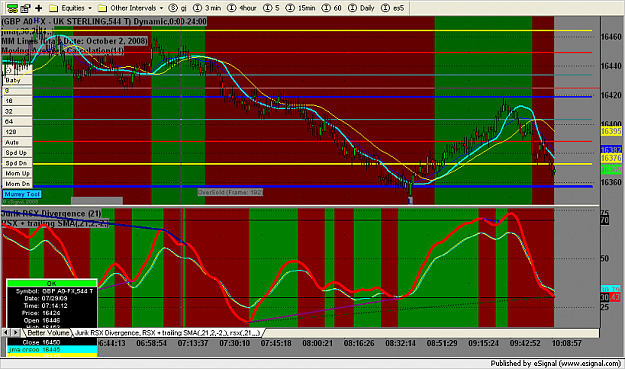Click the 16360 price axis label
Image resolution: width=625 pixels, height=369 pixels.
[x=611, y=182]
